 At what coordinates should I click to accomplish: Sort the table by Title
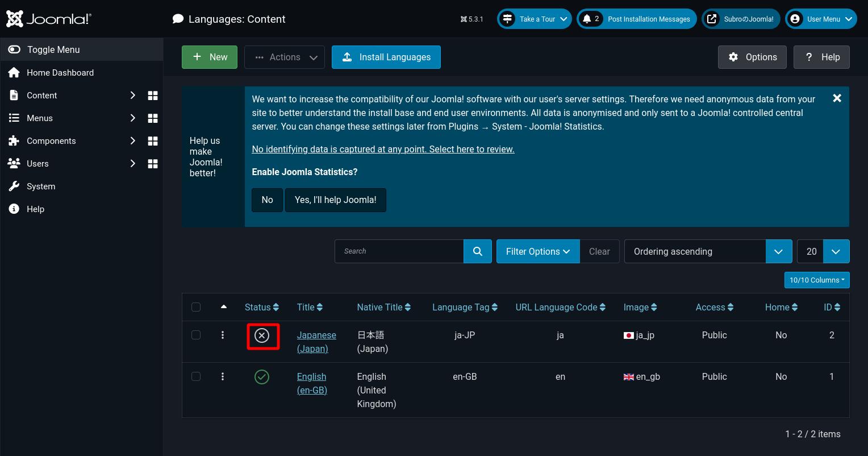click(x=310, y=307)
